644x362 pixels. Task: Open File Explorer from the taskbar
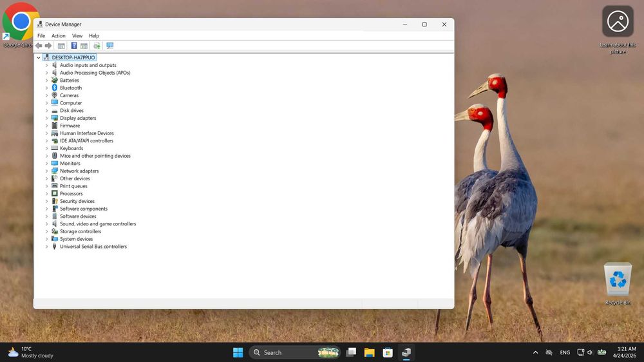(x=369, y=352)
